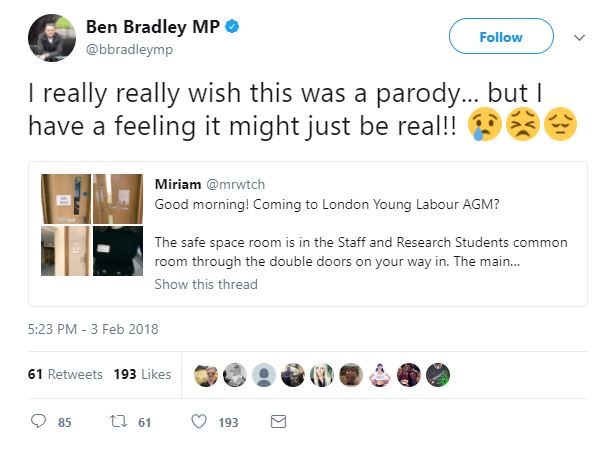
Task: Expand the tweet options chevron
Action: pyautogui.click(x=578, y=37)
